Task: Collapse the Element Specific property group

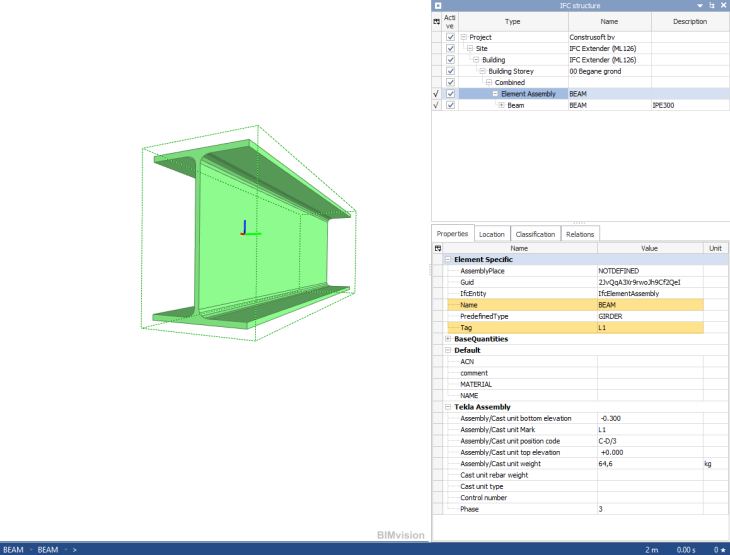Action: point(448,259)
